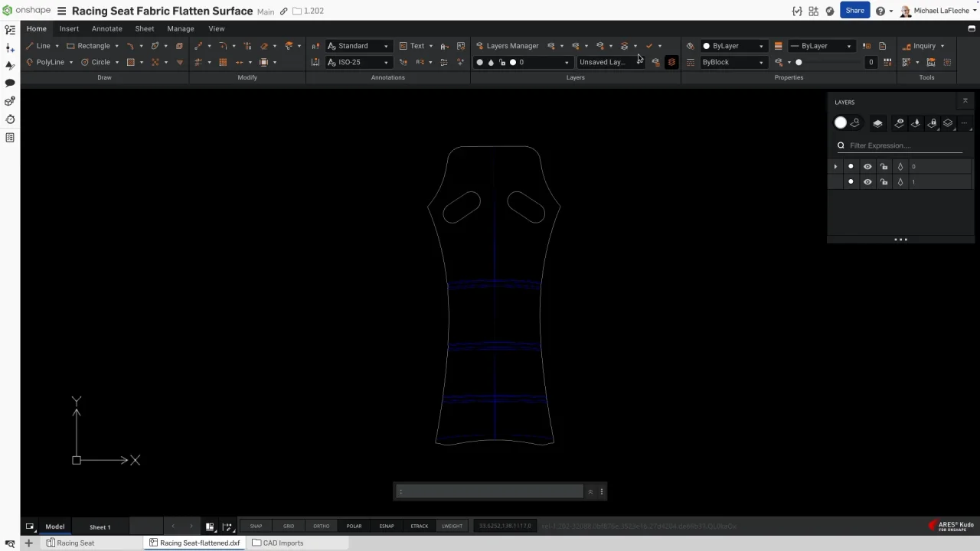This screenshot has height=551, width=980.
Task: Switch to the CAD Imports tab
Action: tap(283, 543)
